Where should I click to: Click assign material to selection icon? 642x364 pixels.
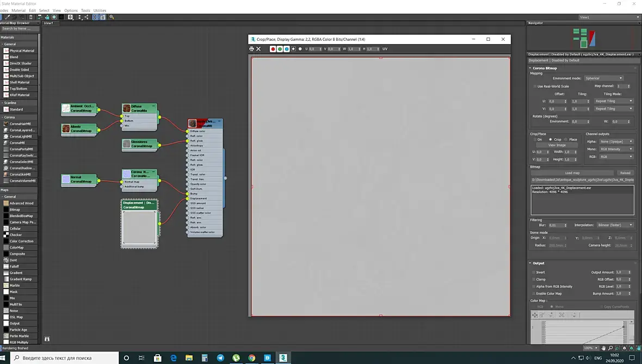[x=22, y=17]
